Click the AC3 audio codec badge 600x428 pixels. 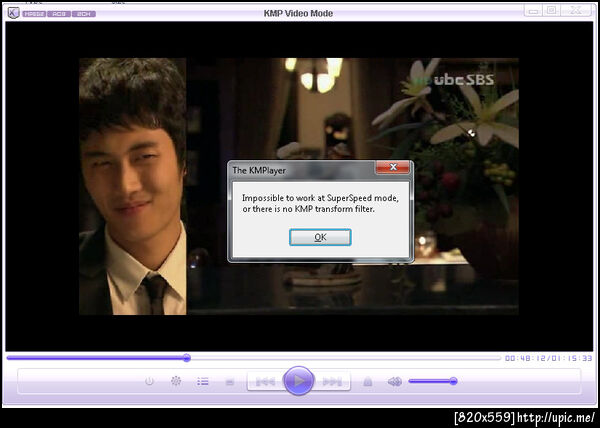click(x=59, y=14)
